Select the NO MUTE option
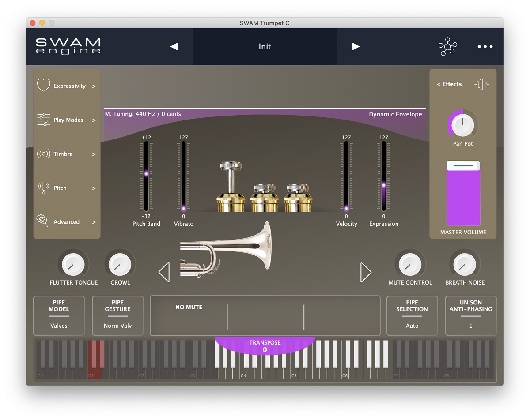This screenshot has height=420, width=530. point(189,307)
